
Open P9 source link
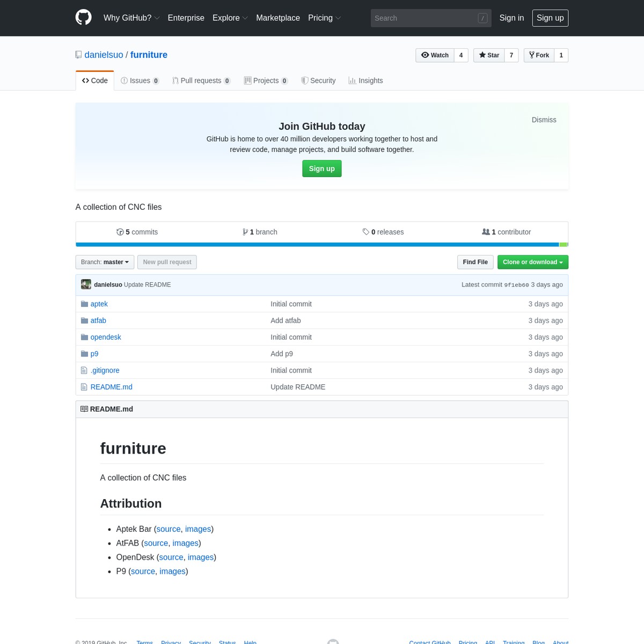143,572
